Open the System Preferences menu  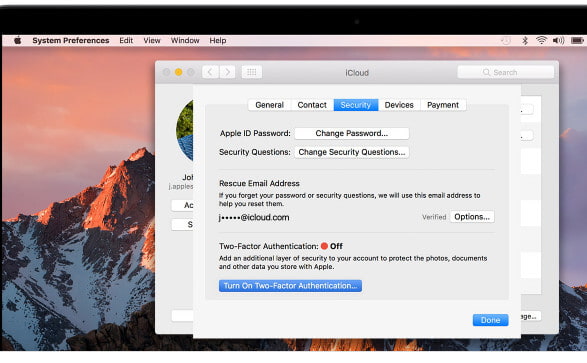71,40
